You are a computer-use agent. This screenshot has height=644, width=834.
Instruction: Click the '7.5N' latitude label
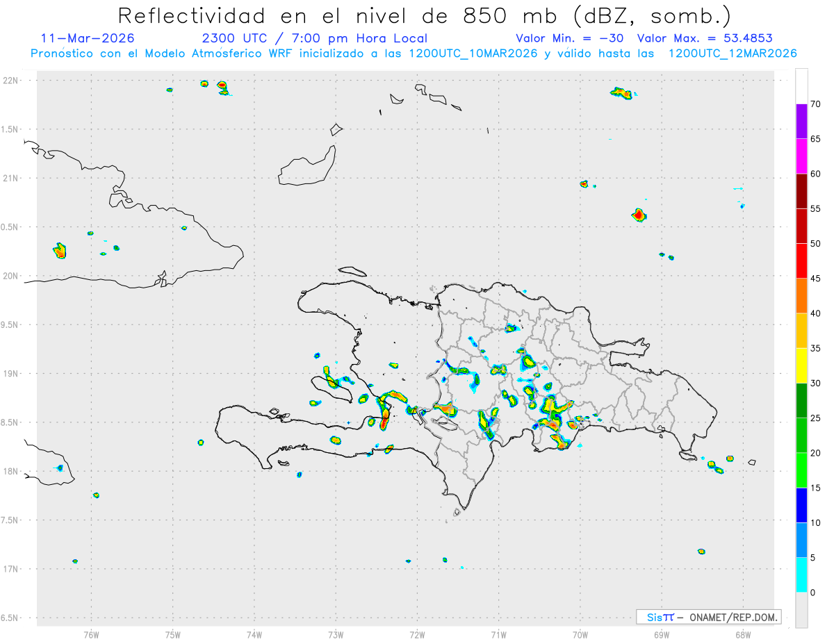point(10,520)
